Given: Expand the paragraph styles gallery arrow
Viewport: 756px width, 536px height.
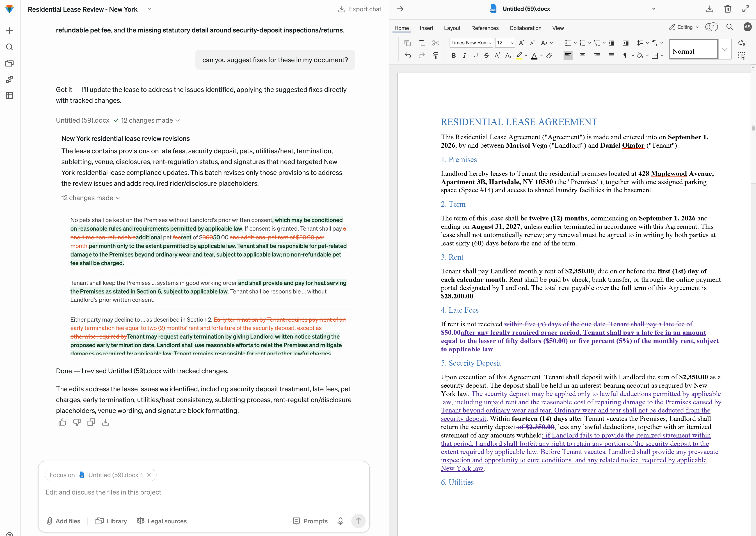Looking at the screenshot, I should click(x=725, y=50).
